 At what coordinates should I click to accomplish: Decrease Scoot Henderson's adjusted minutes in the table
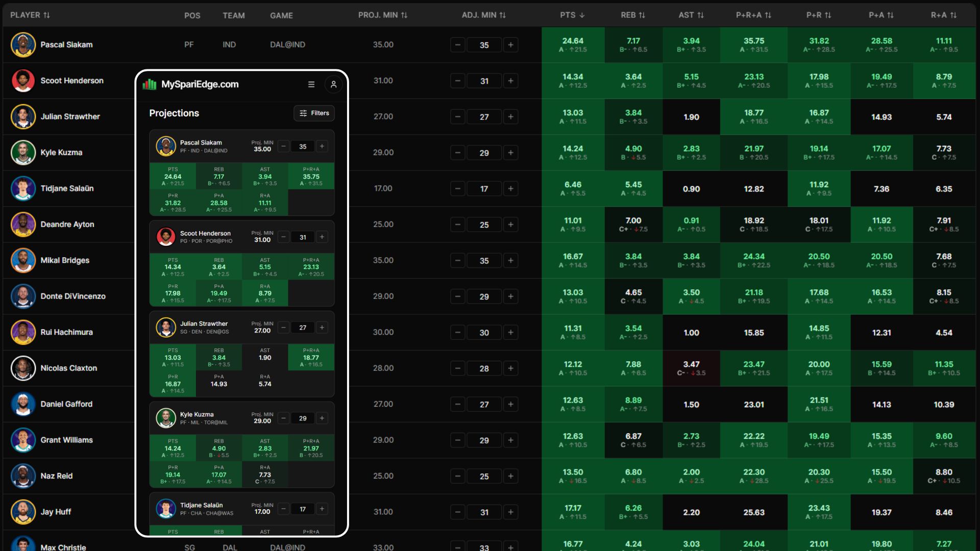click(458, 81)
